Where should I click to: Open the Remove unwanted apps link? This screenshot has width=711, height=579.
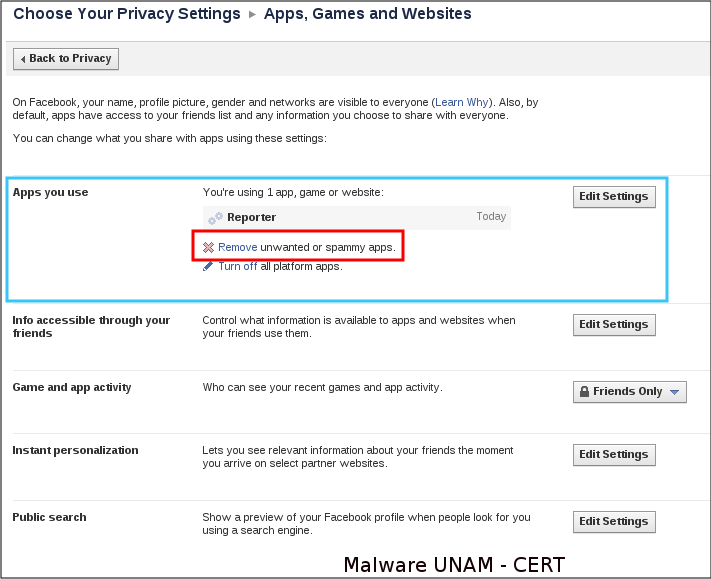[x=237, y=247]
